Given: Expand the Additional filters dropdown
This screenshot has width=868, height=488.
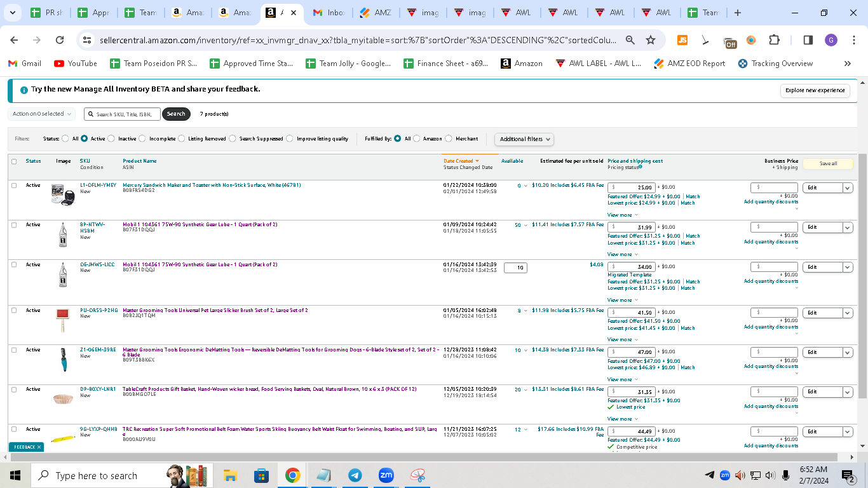Looking at the screenshot, I should click(524, 139).
